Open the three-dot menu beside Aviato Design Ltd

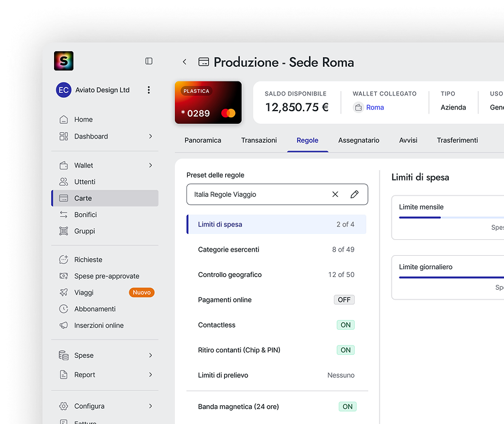coord(149,90)
